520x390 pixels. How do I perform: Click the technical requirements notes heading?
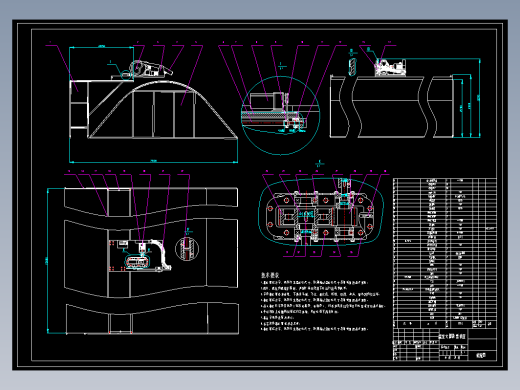click(270, 275)
